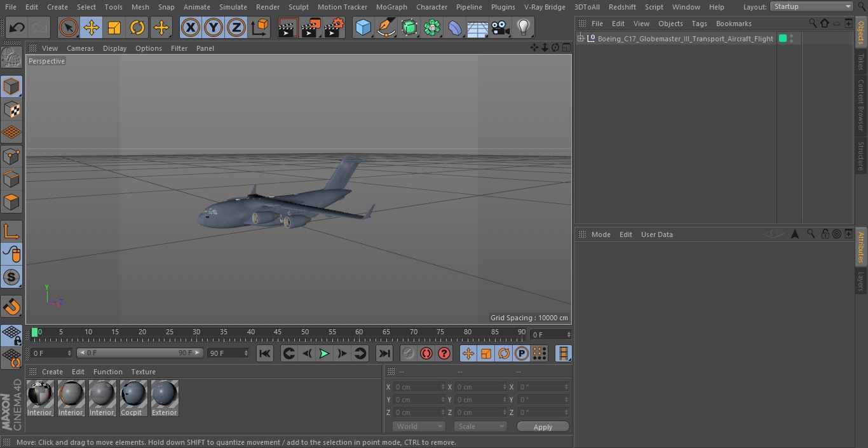Toggle Enable Snap magnet
Screen dimensions: 868x448
click(11, 306)
